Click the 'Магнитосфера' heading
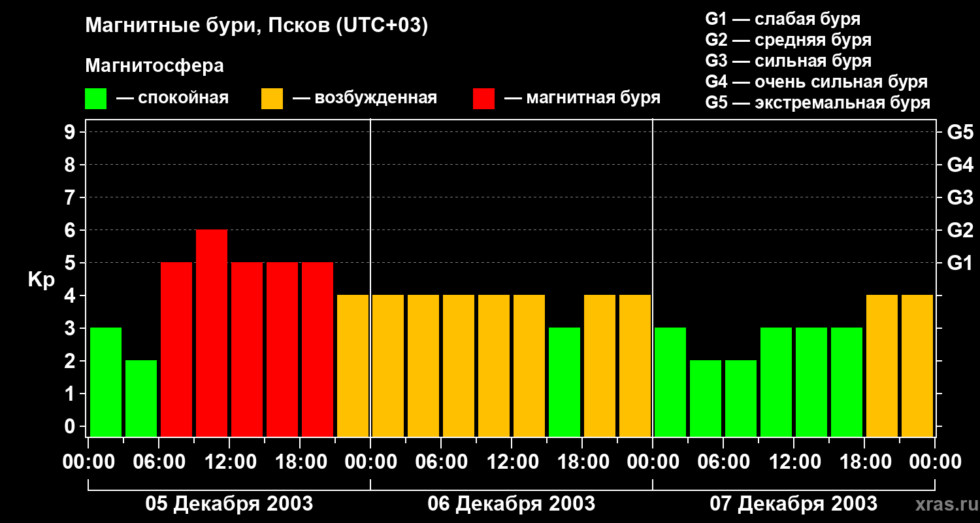This screenshot has height=523, width=980. [155, 66]
